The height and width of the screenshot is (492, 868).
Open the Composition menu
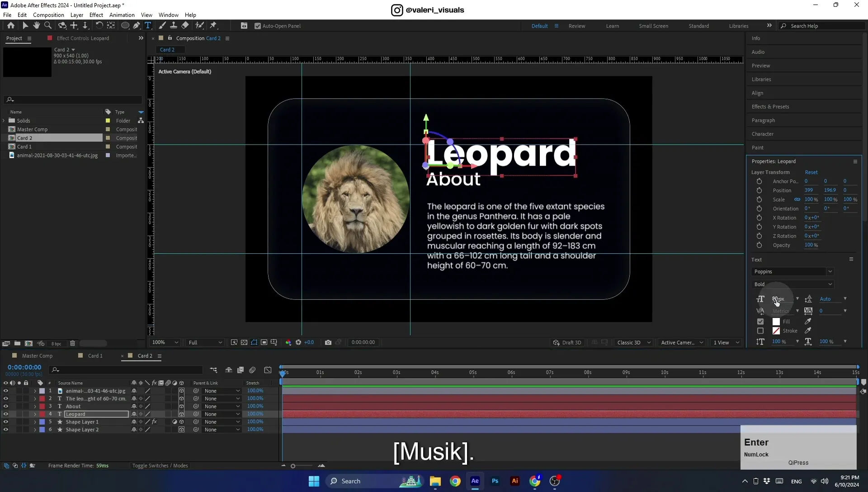(x=48, y=15)
